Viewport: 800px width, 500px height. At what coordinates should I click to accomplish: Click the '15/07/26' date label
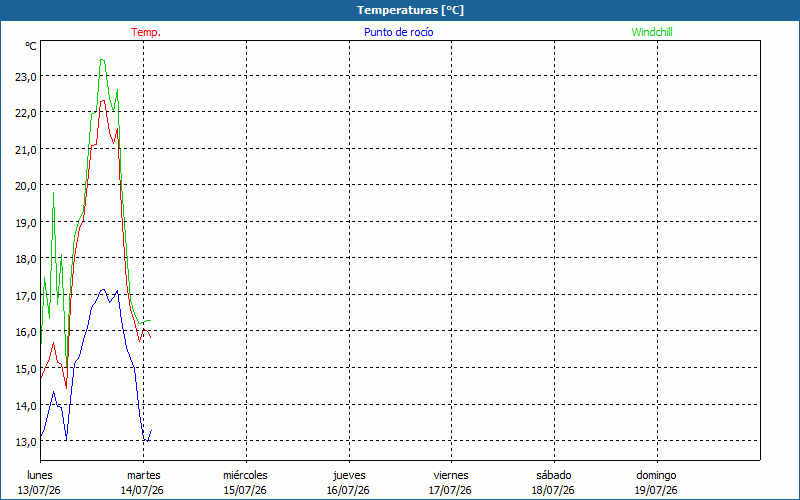[245, 490]
